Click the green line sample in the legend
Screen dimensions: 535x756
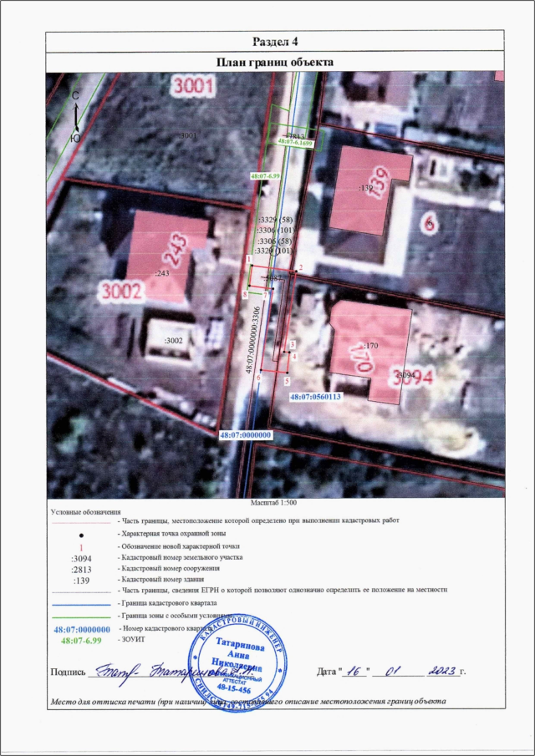coord(82,616)
